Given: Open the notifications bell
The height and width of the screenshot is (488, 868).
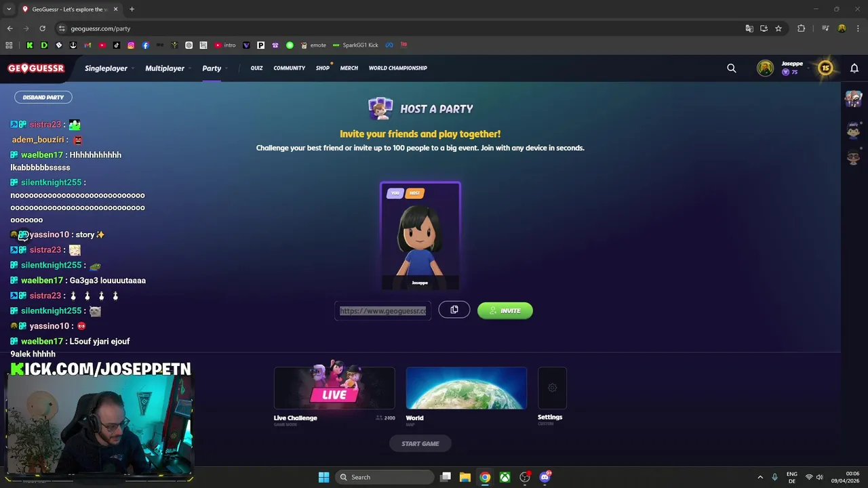Looking at the screenshot, I should [x=854, y=68].
